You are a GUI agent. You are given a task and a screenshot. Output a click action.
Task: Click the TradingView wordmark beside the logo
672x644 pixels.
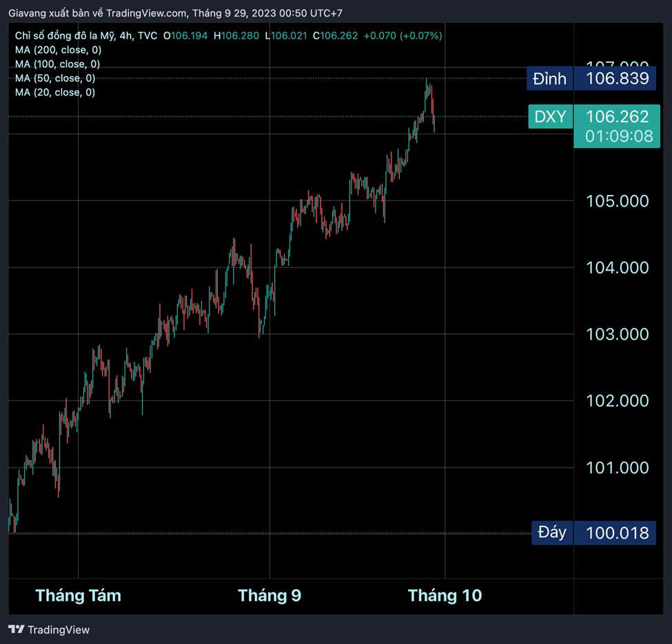point(59,630)
